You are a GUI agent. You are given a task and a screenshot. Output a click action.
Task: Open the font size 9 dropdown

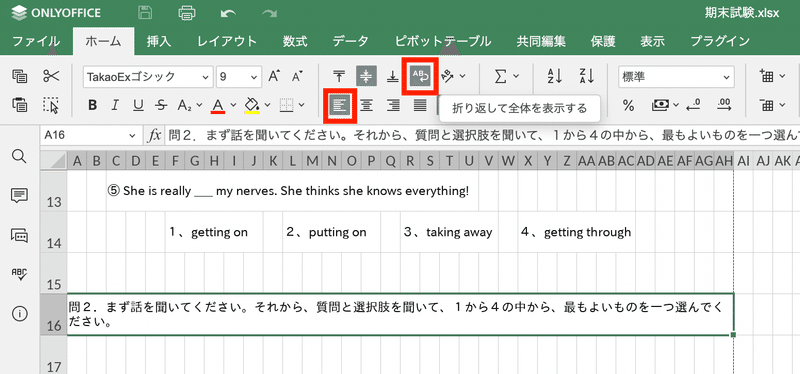pyautogui.click(x=254, y=78)
